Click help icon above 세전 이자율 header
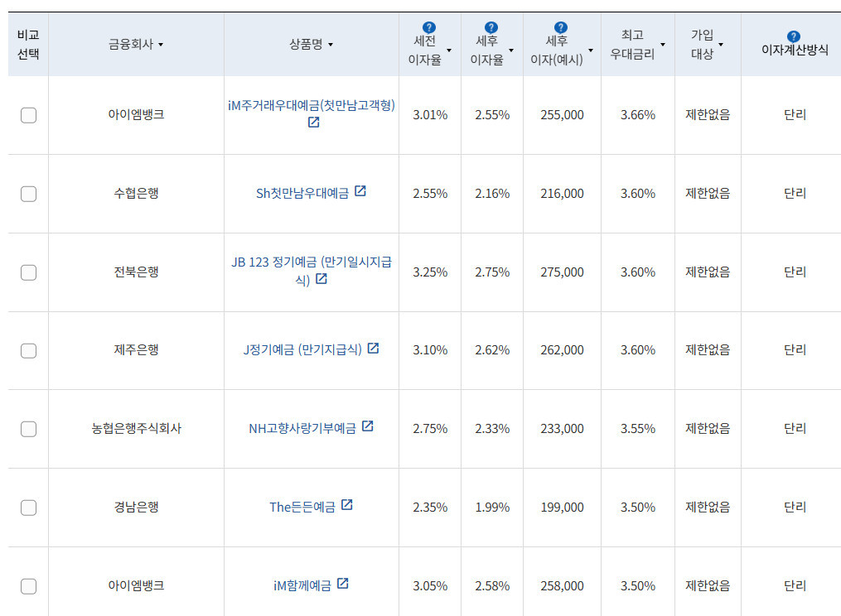 point(428,28)
